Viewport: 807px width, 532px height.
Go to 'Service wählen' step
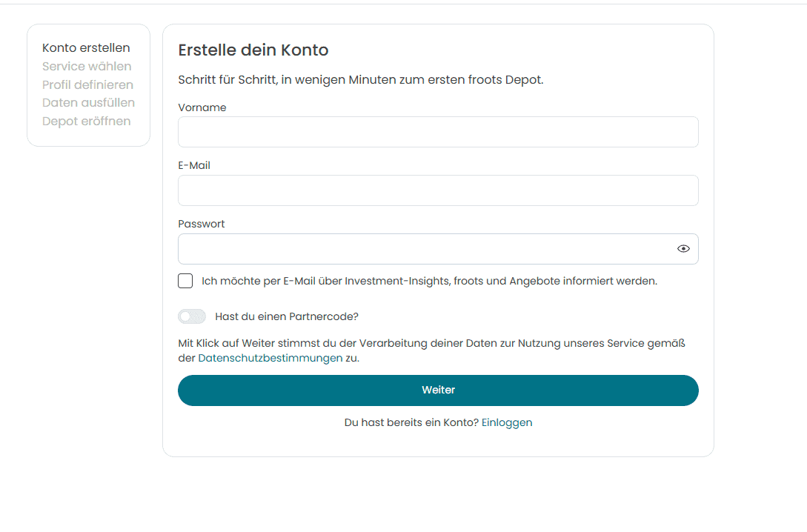click(x=87, y=67)
